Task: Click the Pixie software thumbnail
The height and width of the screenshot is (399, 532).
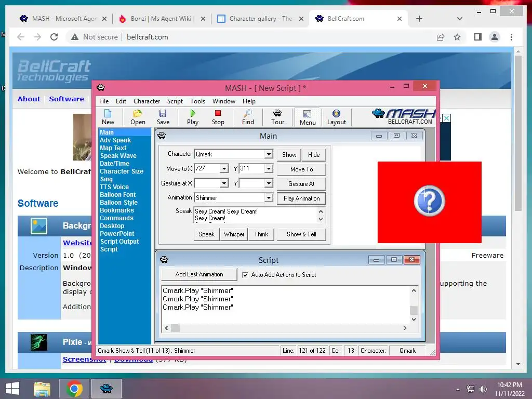Action: pyautogui.click(x=38, y=342)
